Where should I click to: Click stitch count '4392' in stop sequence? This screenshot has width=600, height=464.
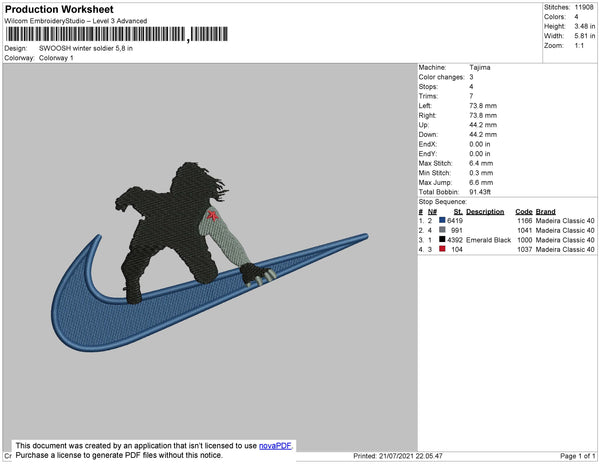[x=455, y=240]
